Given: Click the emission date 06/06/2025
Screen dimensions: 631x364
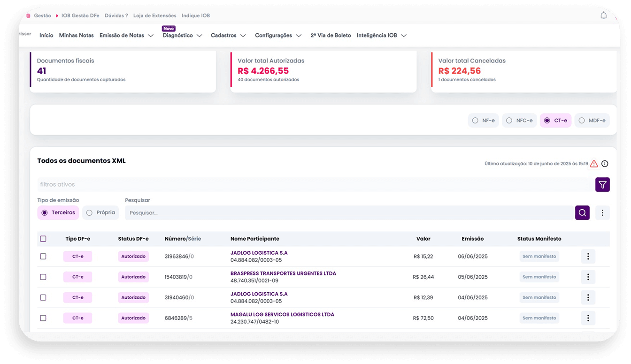Looking at the screenshot, I should (x=473, y=257).
